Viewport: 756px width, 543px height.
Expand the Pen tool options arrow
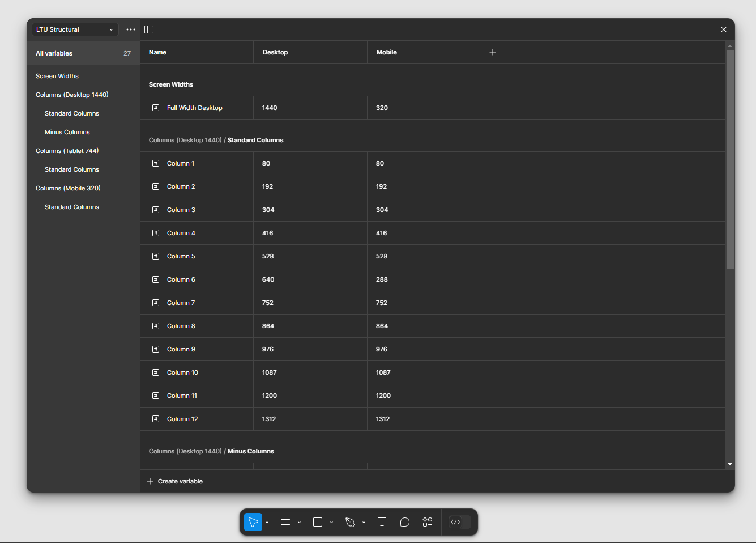(x=364, y=523)
